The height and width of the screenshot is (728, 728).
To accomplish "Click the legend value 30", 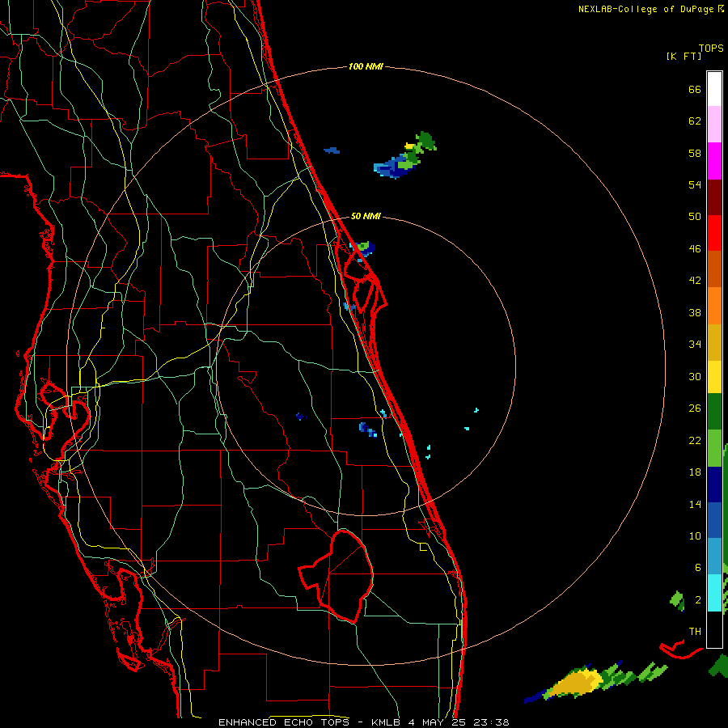I will pyautogui.click(x=695, y=376).
